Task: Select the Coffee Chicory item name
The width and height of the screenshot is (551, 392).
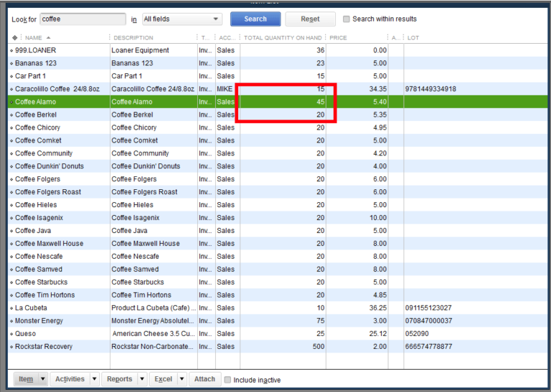Action: pyautogui.click(x=37, y=128)
